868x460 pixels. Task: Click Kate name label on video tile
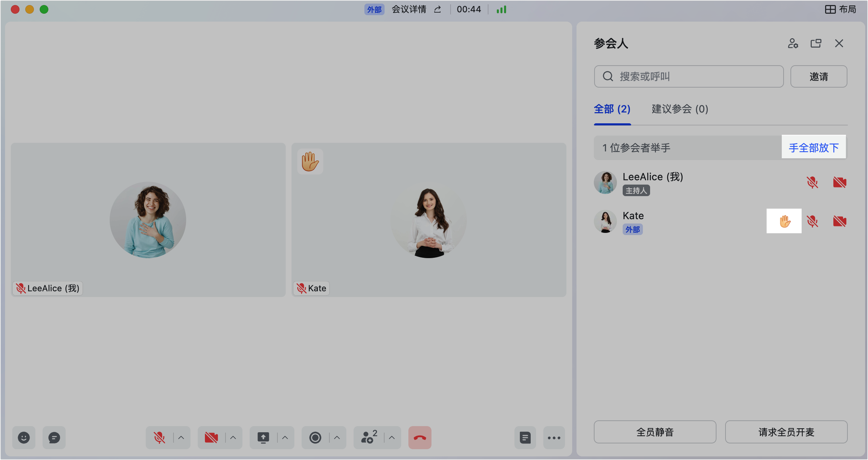[x=312, y=288]
